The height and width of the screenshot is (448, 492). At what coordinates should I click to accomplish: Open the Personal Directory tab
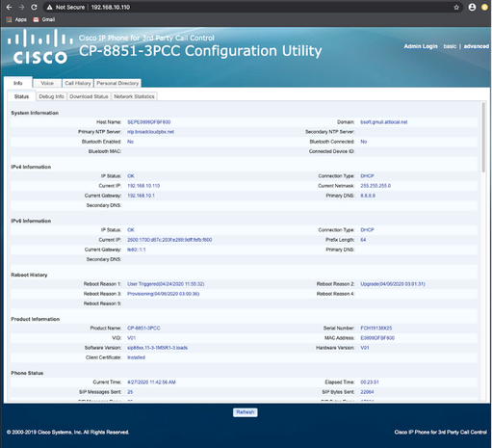pos(117,83)
